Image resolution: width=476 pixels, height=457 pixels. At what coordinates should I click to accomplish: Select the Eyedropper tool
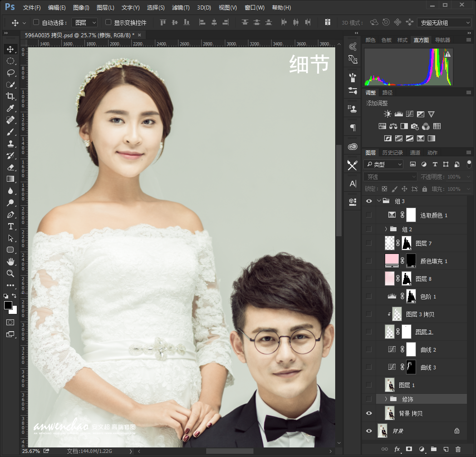pyautogui.click(x=10, y=109)
